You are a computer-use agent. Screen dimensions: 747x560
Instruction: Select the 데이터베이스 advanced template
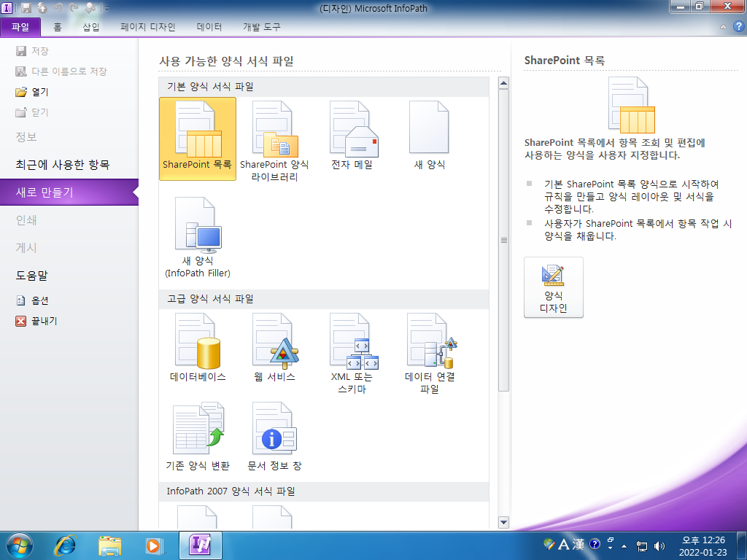(197, 347)
